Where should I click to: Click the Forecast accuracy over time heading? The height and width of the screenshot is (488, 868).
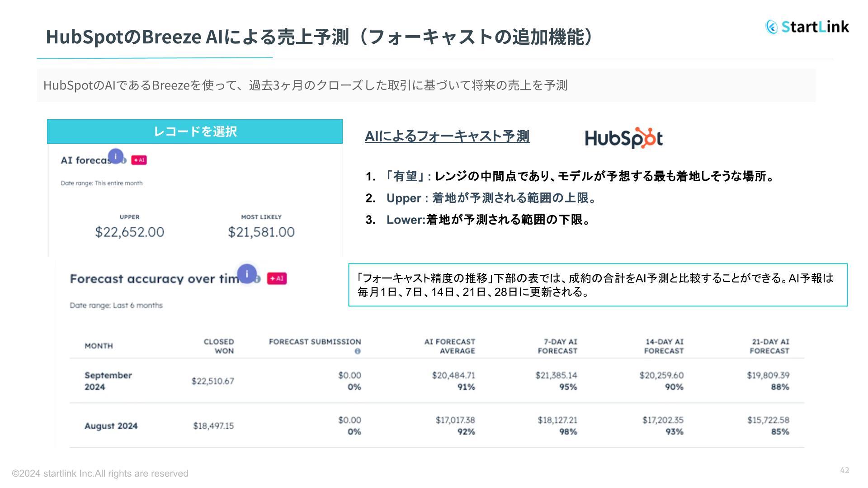pyautogui.click(x=155, y=279)
